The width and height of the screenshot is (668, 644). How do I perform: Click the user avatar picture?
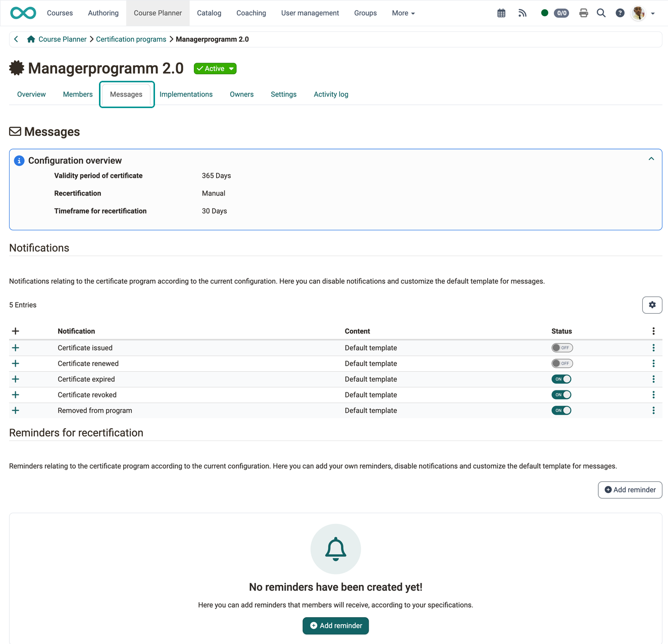coord(639,13)
